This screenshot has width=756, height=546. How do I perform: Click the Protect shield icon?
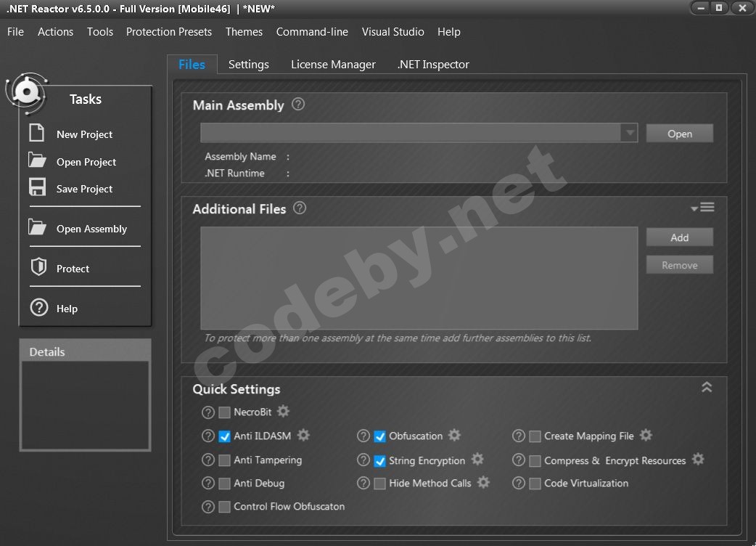[x=38, y=266]
